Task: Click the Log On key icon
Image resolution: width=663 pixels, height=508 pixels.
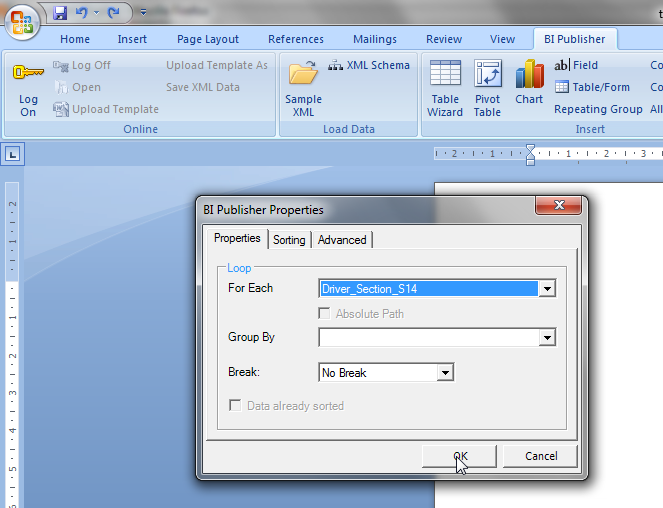Action: pos(28,72)
